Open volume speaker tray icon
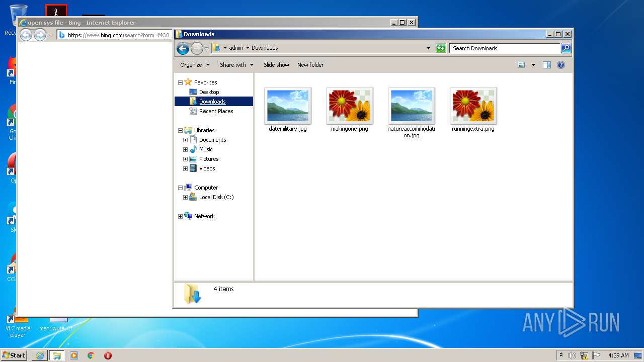The width and height of the screenshot is (644, 362). [x=572, y=355]
